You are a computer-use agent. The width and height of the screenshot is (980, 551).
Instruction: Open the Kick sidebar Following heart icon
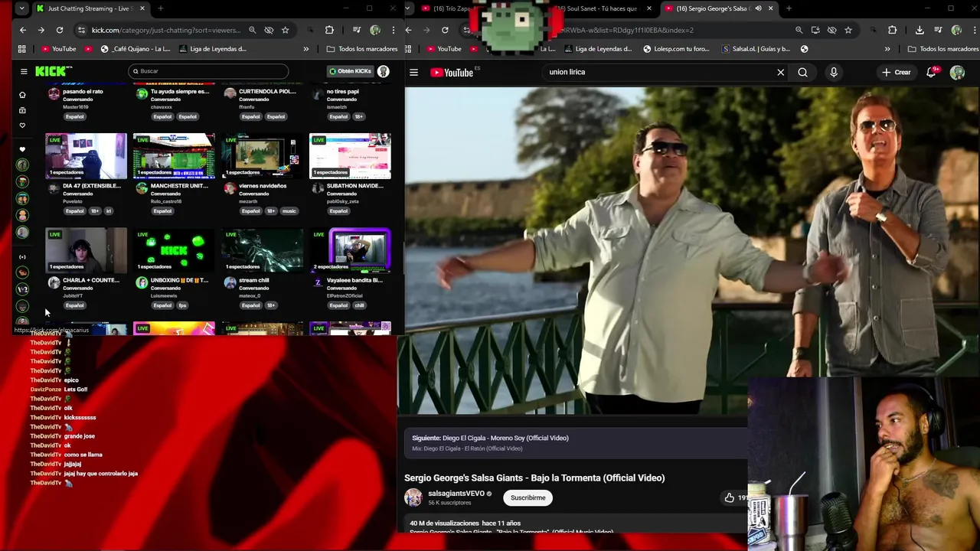(x=22, y=126)
